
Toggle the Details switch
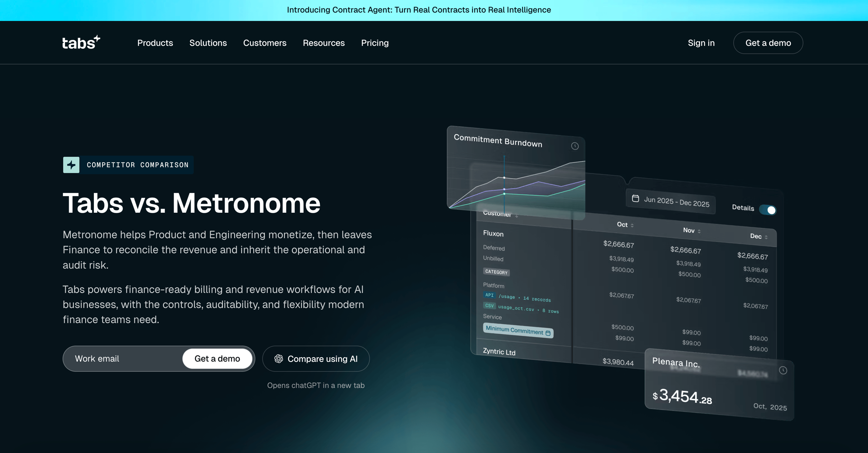point(768,210)
